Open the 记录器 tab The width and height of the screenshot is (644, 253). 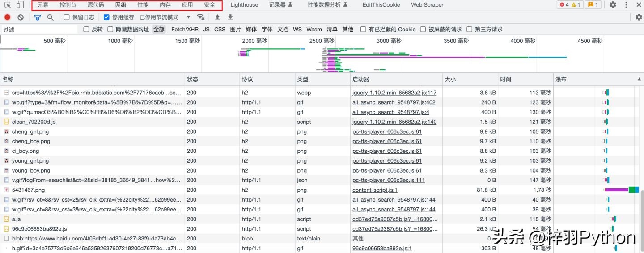[x=281, y=5]
